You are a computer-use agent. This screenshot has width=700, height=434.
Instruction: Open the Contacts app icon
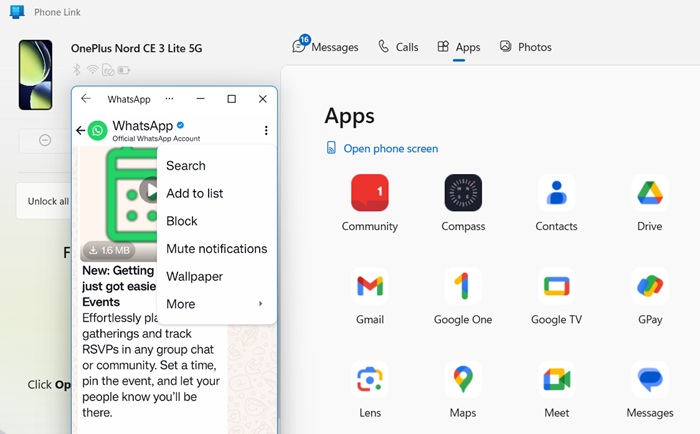click(x=556, y=193)
